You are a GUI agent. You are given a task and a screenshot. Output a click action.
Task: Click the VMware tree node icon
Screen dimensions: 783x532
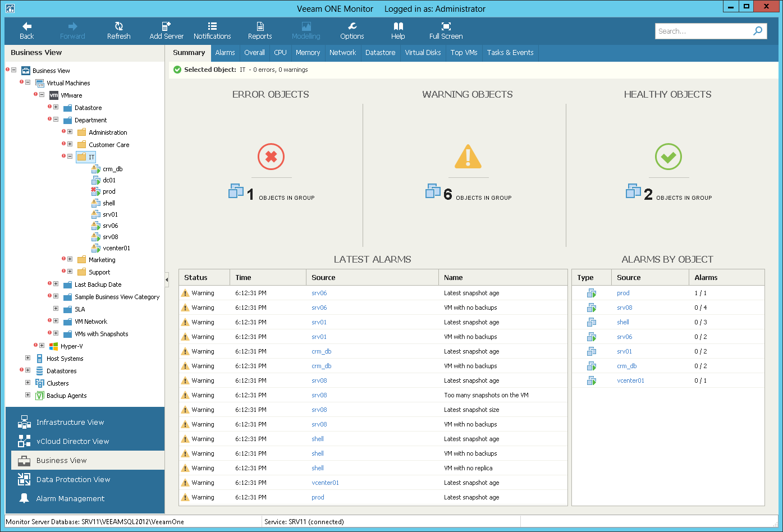click(x=54, y=95)
